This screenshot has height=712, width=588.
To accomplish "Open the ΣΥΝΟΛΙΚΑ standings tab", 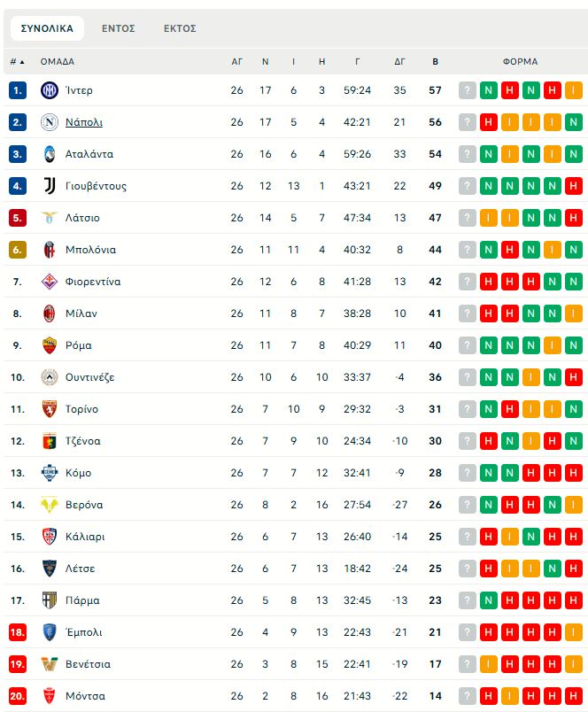I will coord(47,28).
